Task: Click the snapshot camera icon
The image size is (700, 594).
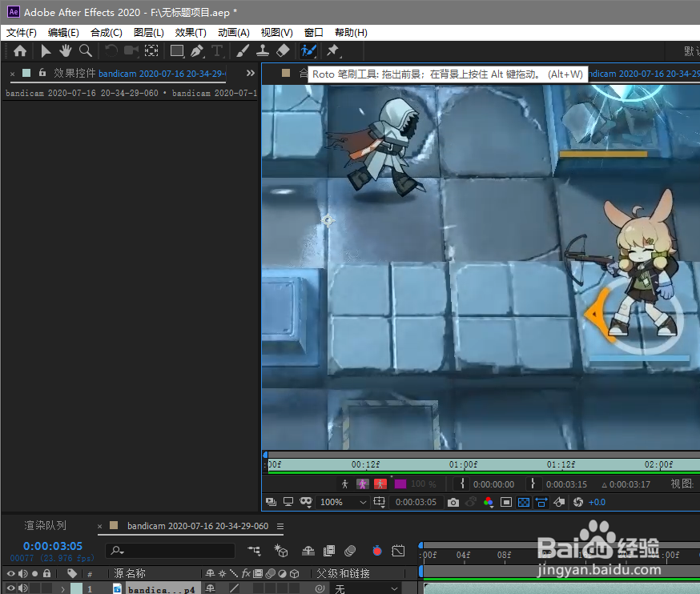Action: (x=453, y=503)
